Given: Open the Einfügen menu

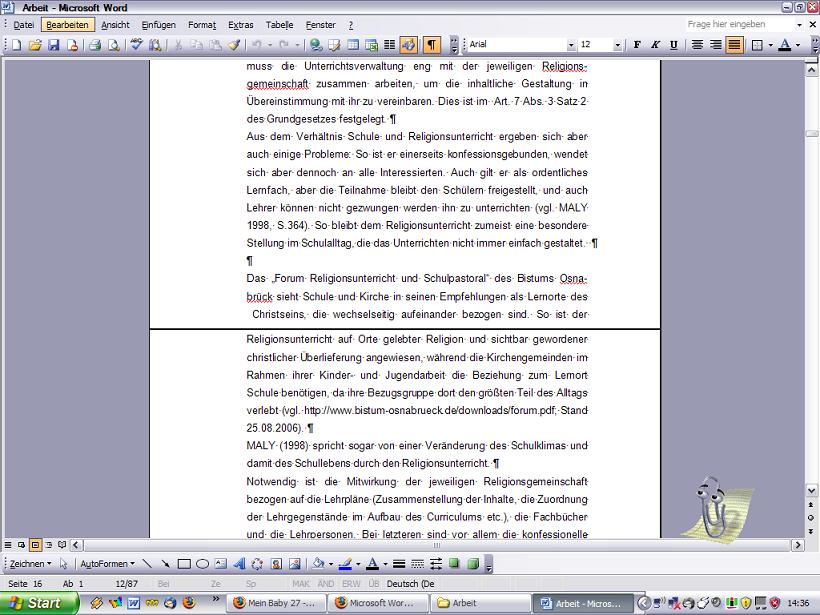Looking at the screenshot, I should point(159,24).
